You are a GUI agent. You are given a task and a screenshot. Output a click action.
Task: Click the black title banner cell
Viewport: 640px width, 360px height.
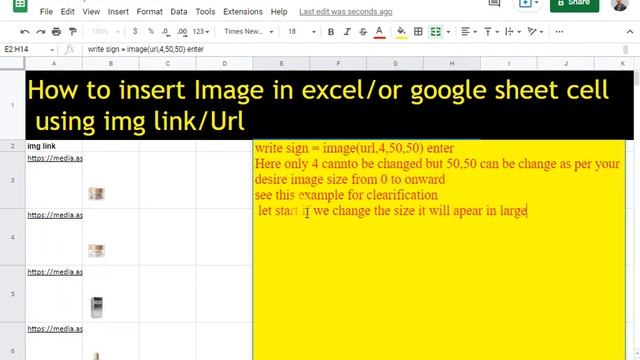329,105
